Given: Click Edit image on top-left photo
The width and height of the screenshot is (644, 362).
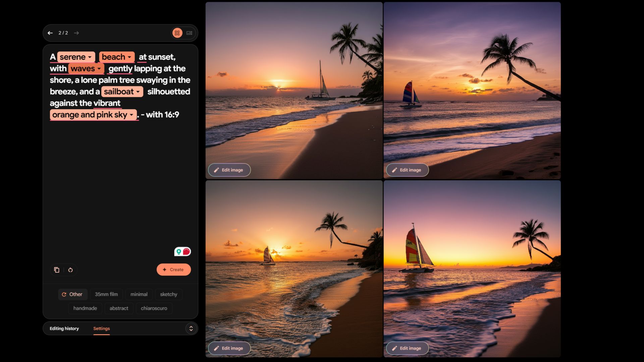Looking at the screenshot, I should (x=229, y=170).
